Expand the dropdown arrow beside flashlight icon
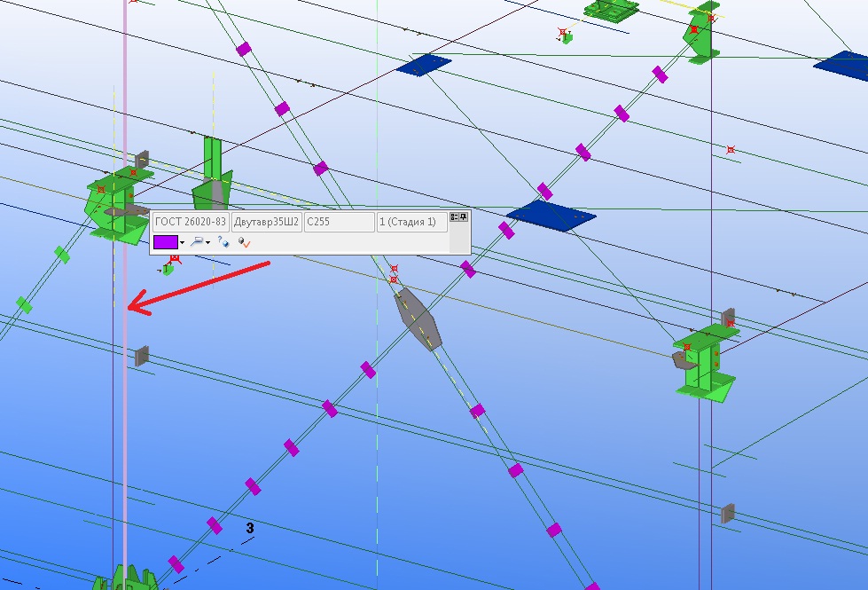This screenshot has height=590, width=868. 207,242
